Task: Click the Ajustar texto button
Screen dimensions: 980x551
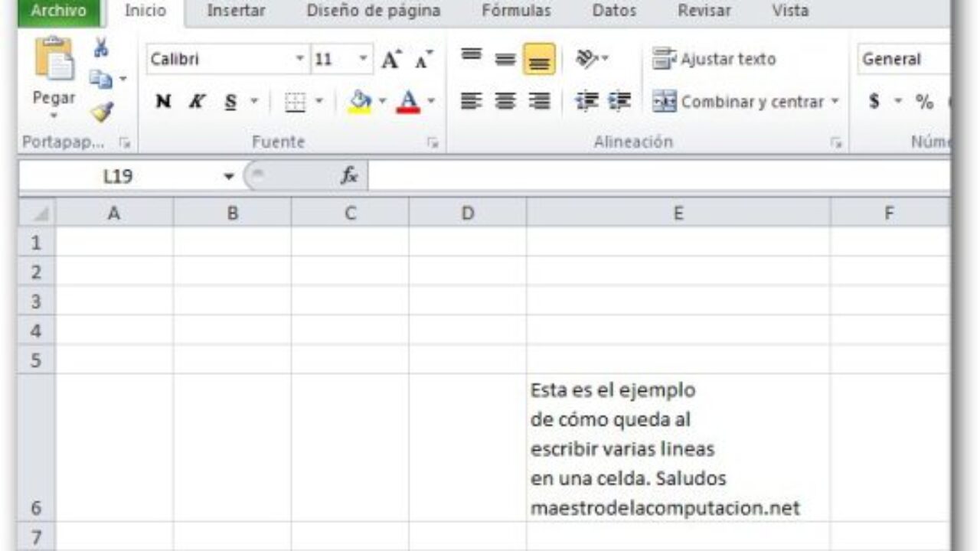Action: coord(714,59)
